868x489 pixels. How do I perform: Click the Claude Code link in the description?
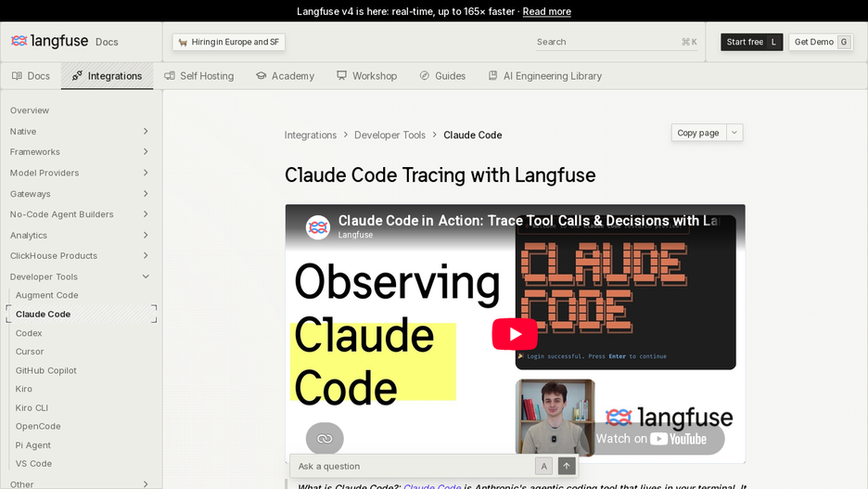click(432, 485)
